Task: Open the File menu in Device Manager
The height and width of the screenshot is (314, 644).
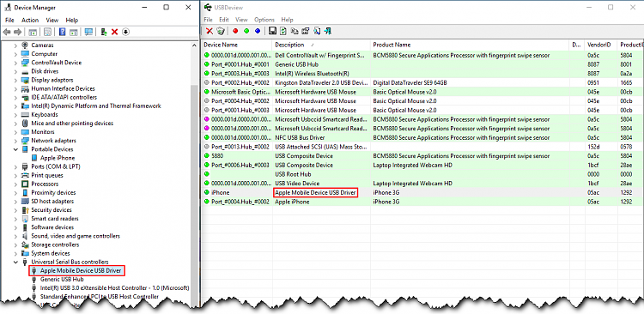Action: (x=9, y=20)
